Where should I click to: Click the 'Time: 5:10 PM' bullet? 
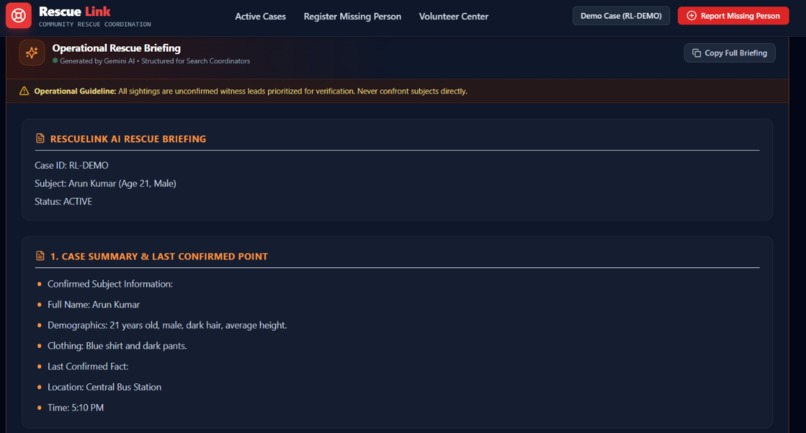click(x=76, y=408)
